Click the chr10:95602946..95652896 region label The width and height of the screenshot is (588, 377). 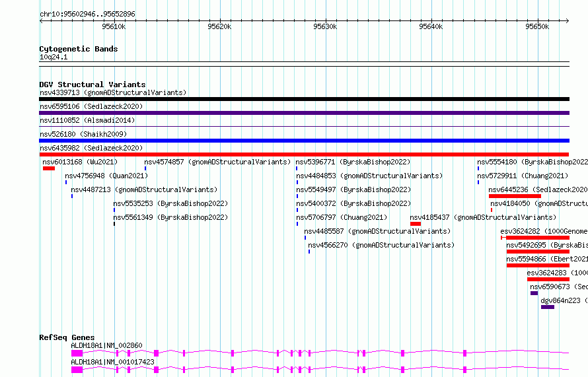click(87, 15)
